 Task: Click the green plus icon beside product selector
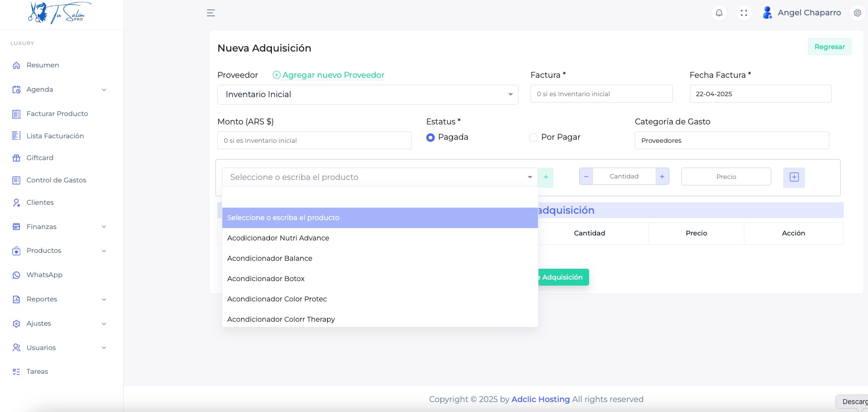click(x=546, y=177)
